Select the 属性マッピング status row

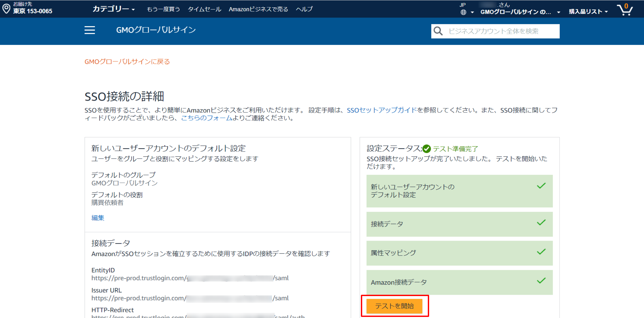click(x=460, y=253)
